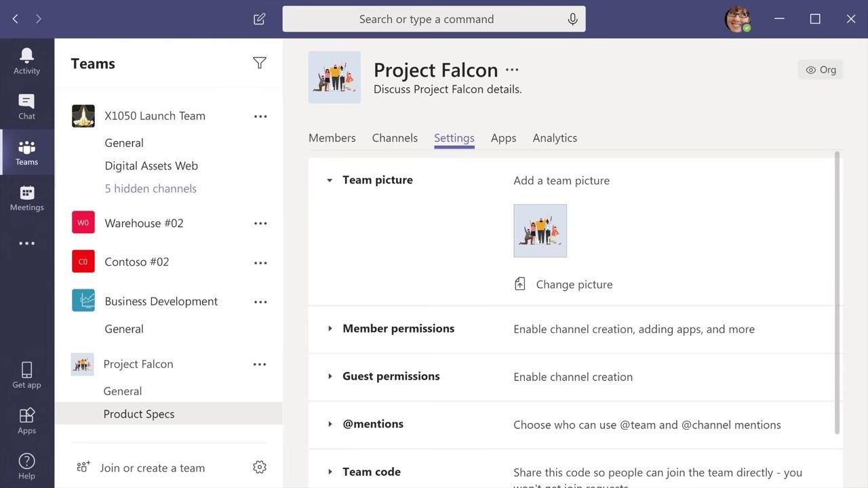Open more options for Business Development
The height and width of the screenshot is (488, 868).
coord(260,302)
